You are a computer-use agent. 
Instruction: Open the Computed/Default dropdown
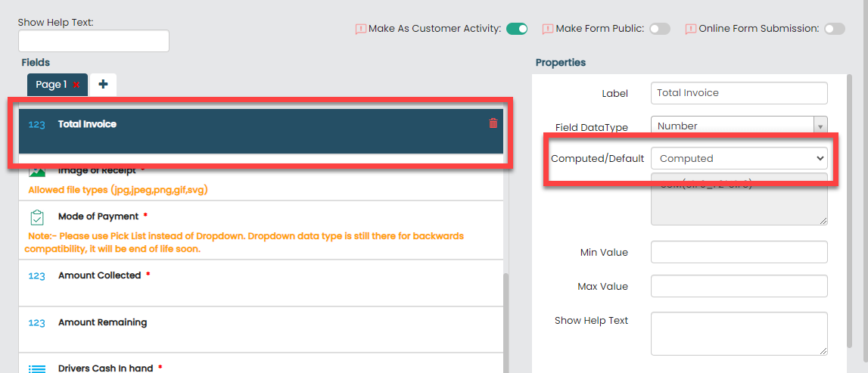pyautogui.click(x=739, y=158)
